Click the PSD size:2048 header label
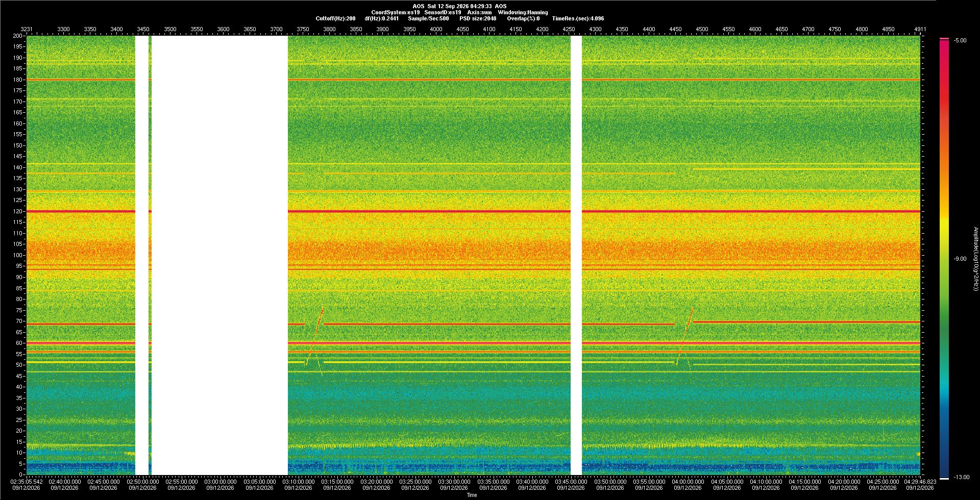The height and width of the screenshot is (500, 980). tap(478, 18)
